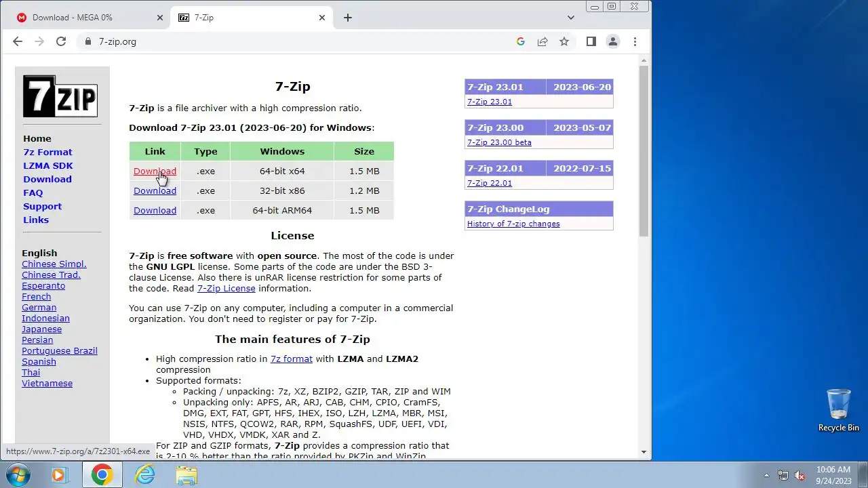Click the muted volume tray icon
Image resolution: width=868 pixels, height=488 pixels.
(800, 475)
